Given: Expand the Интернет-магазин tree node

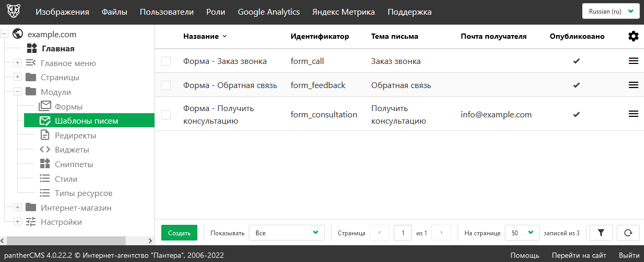Looking at the screenshot, I should (x=17, y=208).
